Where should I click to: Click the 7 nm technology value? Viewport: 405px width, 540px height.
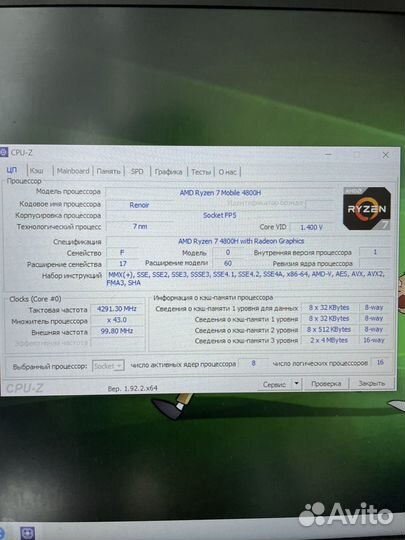click(140, 226)
